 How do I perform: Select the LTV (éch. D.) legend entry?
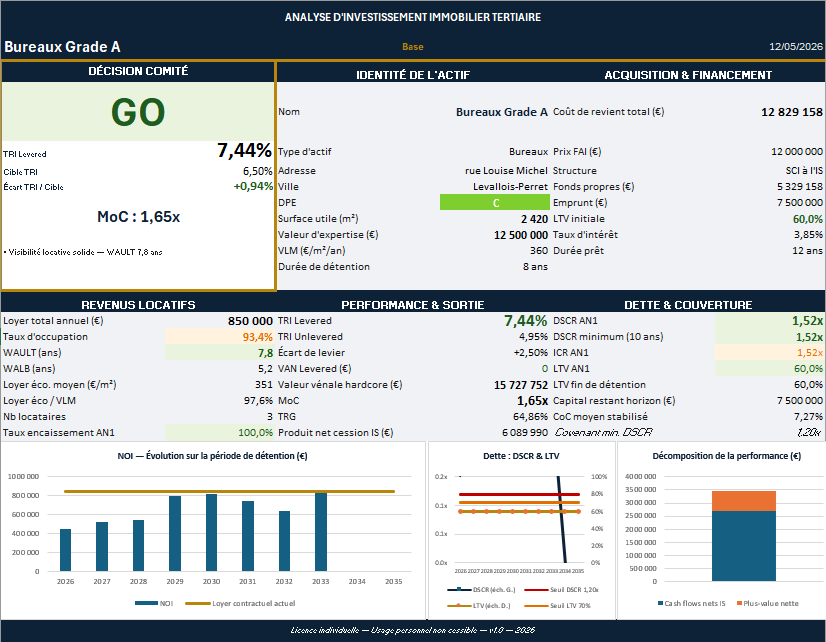[479, 606]
